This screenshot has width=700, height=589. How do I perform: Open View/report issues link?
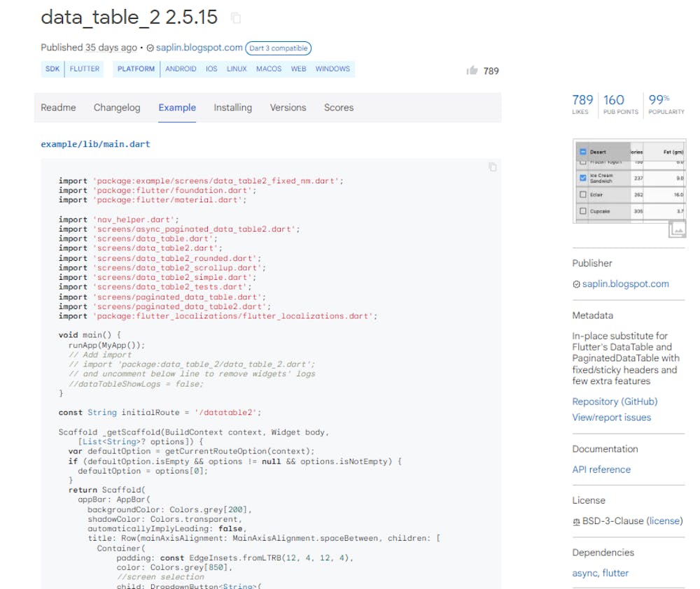point(612,418)
